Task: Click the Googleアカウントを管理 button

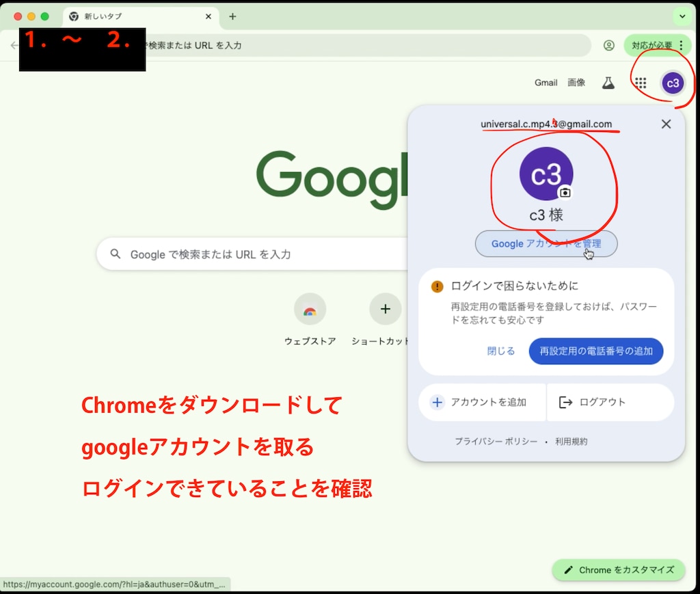Action: tap(546, 243)
